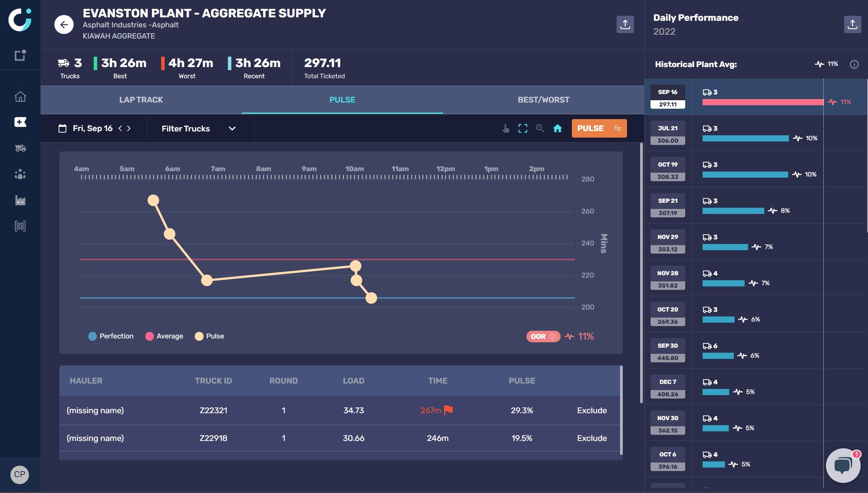Sort by the TRUCK ID column header
The width and height of the screenshot is (868, 493).
click(x=213, y=381)
